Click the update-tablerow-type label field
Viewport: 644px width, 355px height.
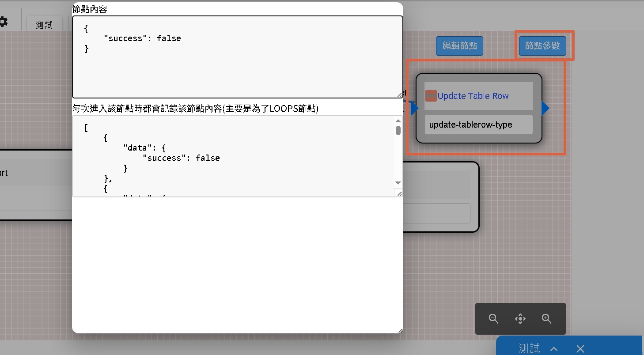click(478, 125)
